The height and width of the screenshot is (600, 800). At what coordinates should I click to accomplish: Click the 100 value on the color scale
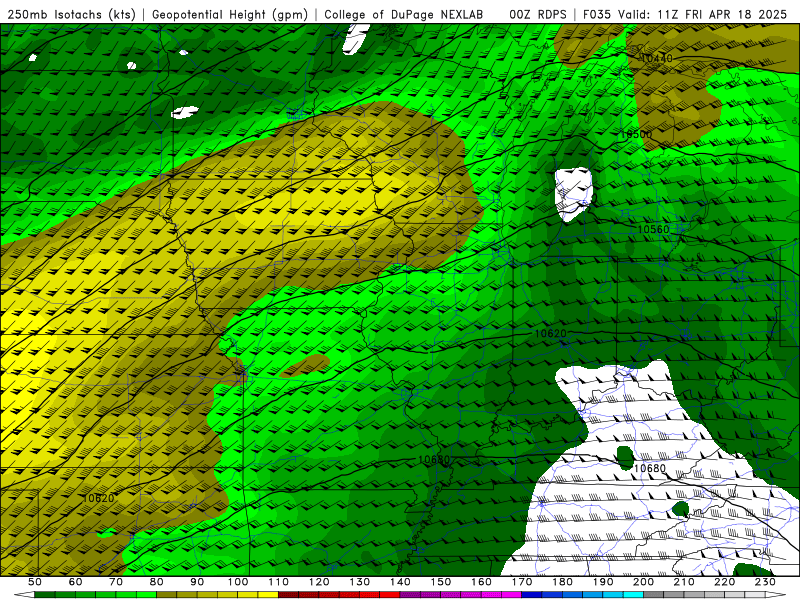coord(238,582)
